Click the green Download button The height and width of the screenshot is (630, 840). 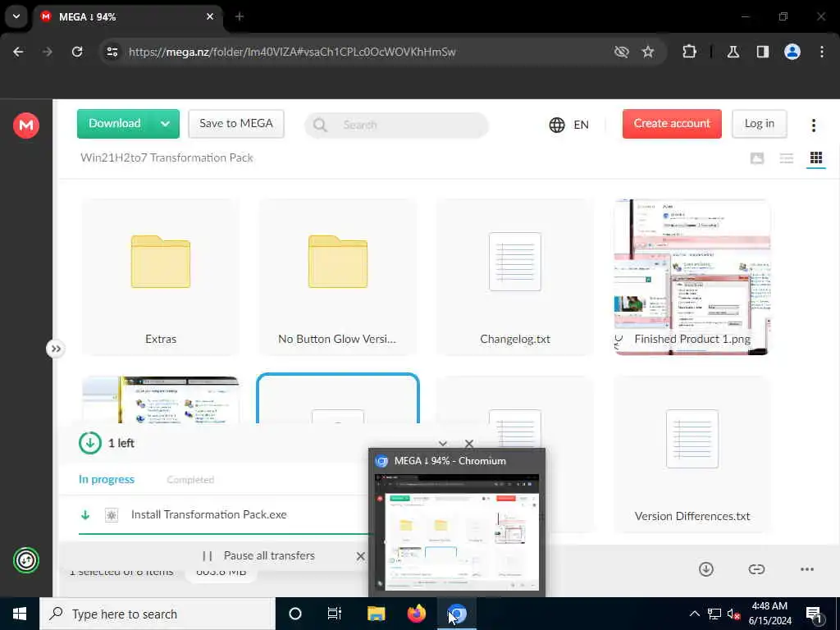115,124
